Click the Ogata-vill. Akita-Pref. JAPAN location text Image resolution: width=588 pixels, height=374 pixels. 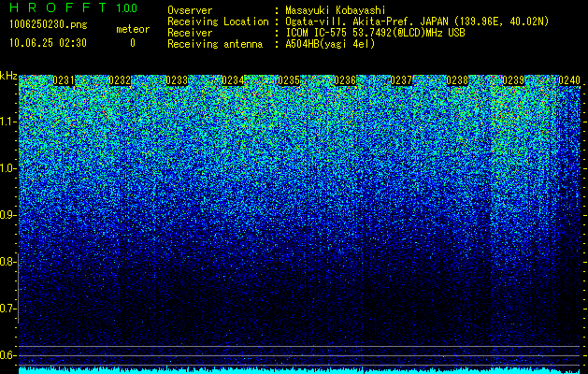point(417,22)
